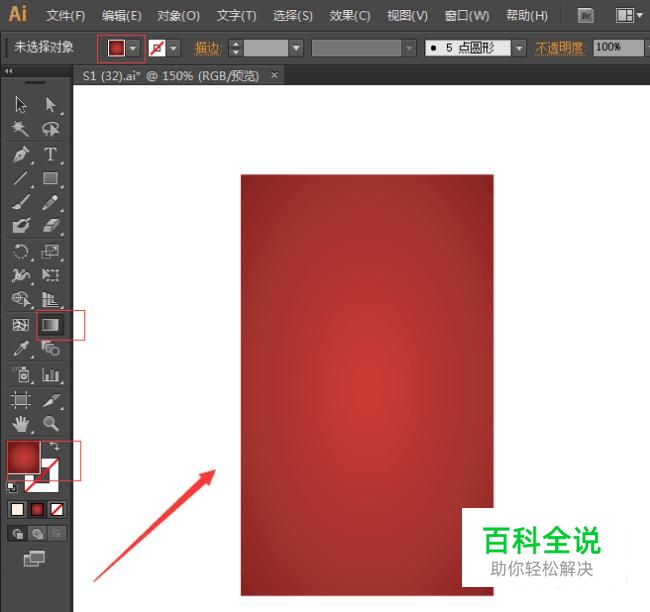
Task: Adjust the stroke weight stepper arrows
Action: [x=235, y=48]
